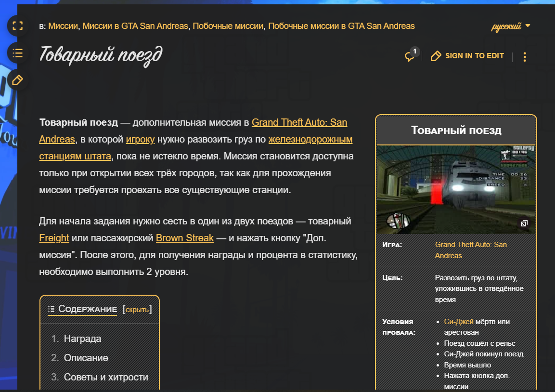The image size is (555, 392).
Task: Click the Содержание heading text
Action: [88, 309]
